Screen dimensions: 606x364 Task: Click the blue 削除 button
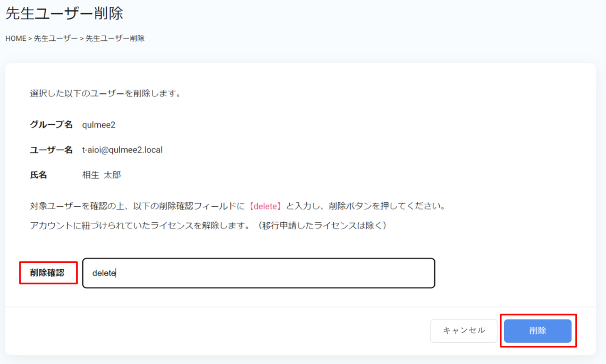pos(537,331)
